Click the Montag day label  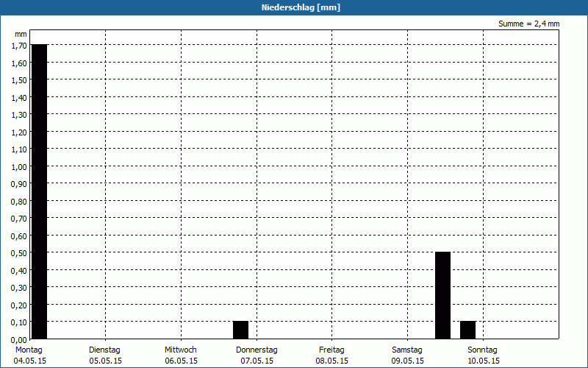point(29,350)
